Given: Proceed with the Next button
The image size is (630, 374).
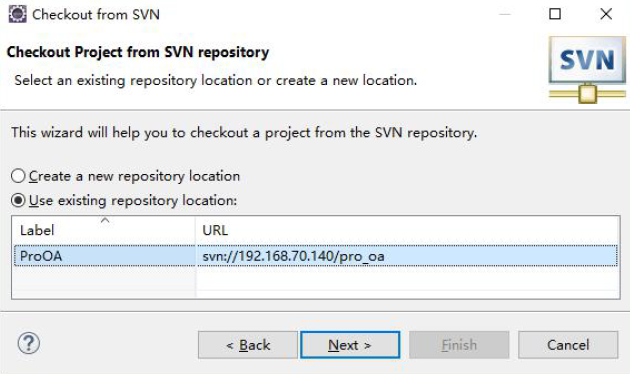Looking at the screenshot, I should point(350,345).
